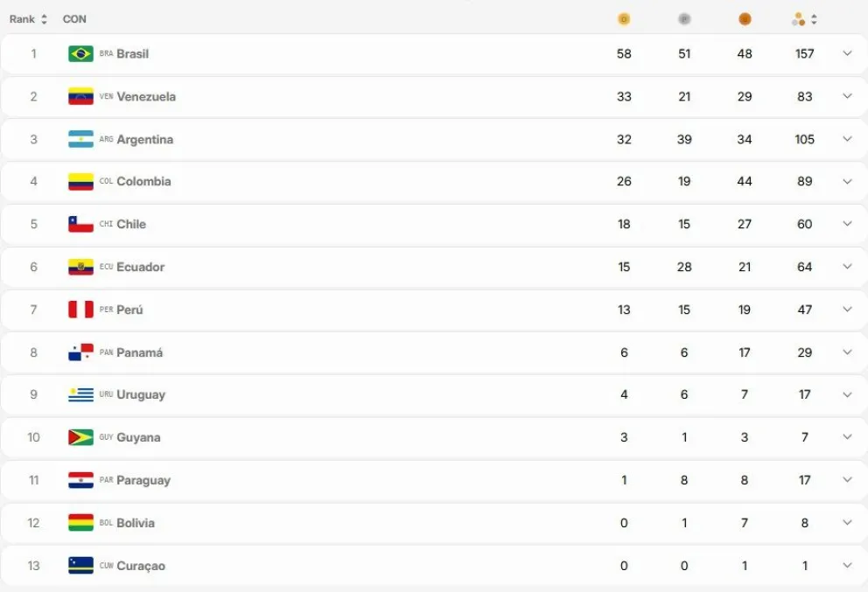
Task: Expand the Colombia row chevron
Action: [x=847, y=182]
